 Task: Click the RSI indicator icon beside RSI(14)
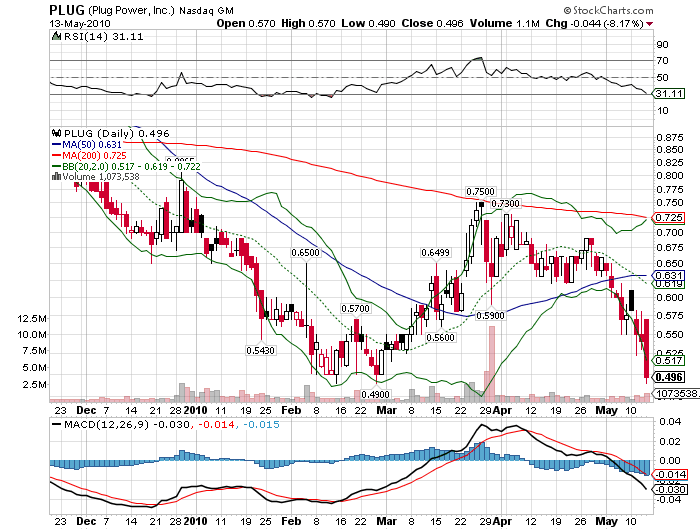[x=56, y=36]
